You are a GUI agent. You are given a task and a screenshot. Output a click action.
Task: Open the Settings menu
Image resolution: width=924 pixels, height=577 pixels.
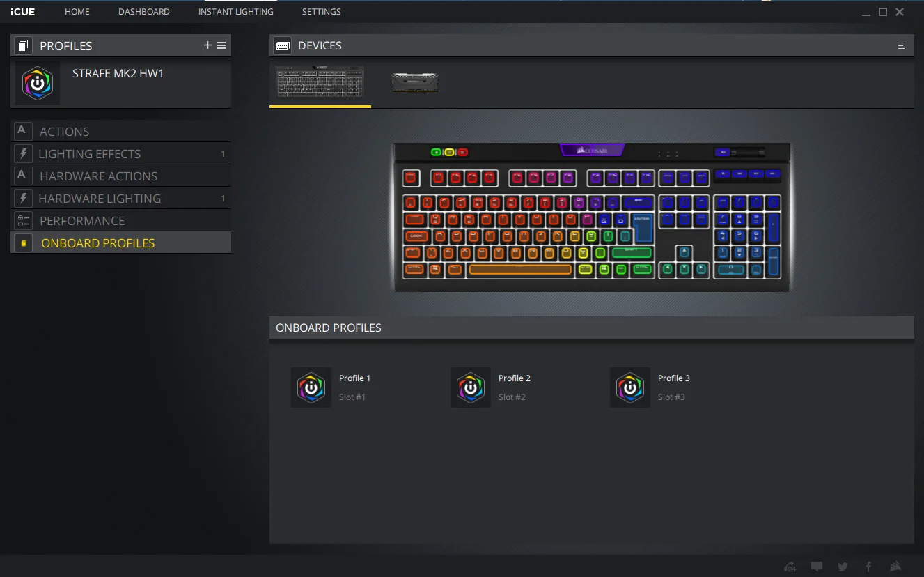(322, 12)
